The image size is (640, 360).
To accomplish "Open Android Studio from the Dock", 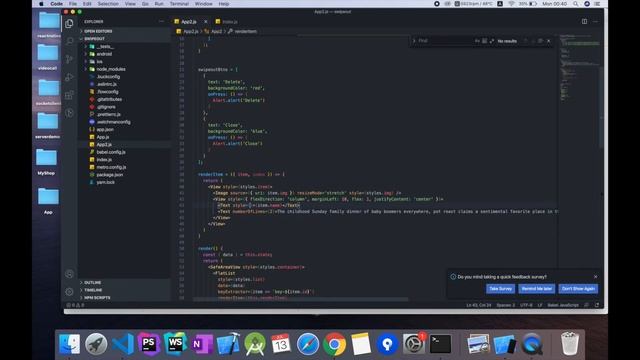I will point(255,344).
